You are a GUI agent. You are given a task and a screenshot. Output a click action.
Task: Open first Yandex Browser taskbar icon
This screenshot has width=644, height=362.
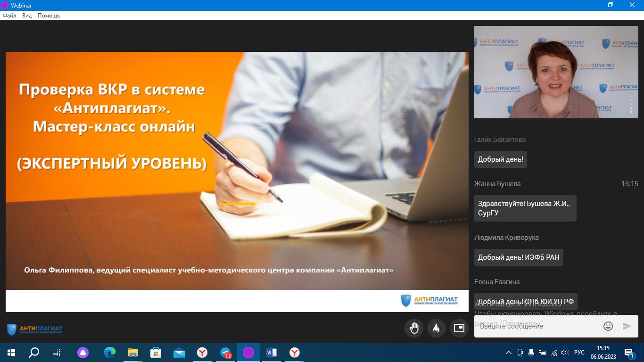coord(202,353)
